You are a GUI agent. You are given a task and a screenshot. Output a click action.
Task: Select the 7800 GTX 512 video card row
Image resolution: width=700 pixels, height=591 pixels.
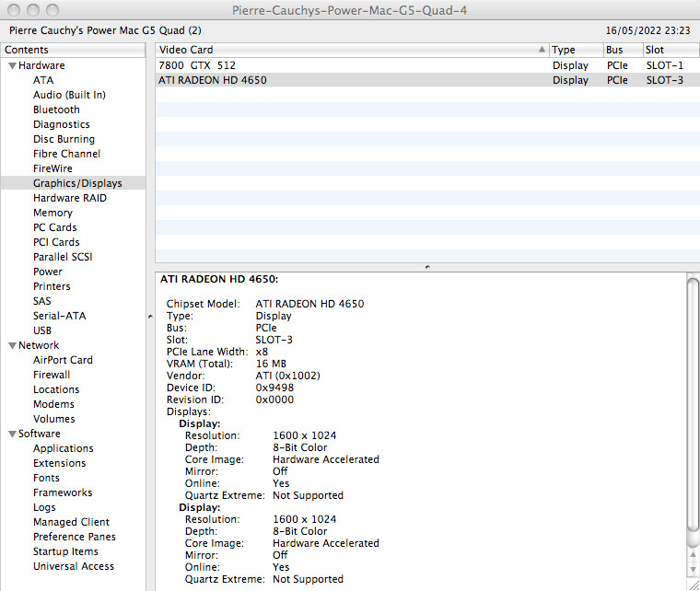[427, 65]
